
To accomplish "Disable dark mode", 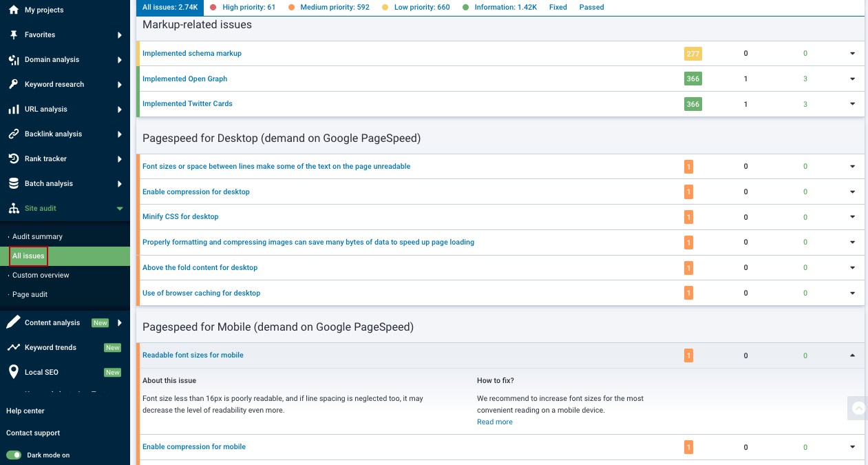I will tap(14, 455).
